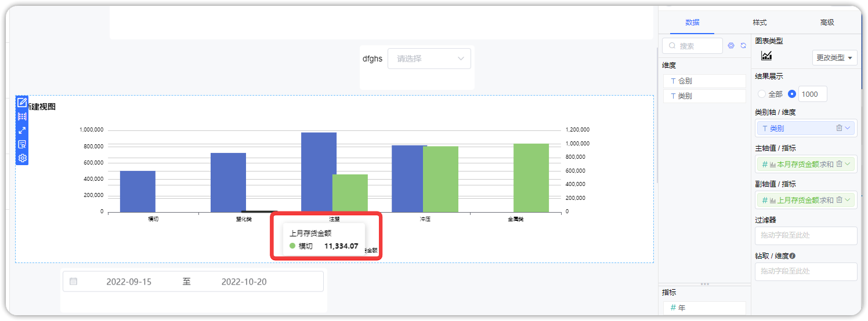Click the green bar for 冲压
The height and width of the screenshot is (321, 868).
point(440,179)
